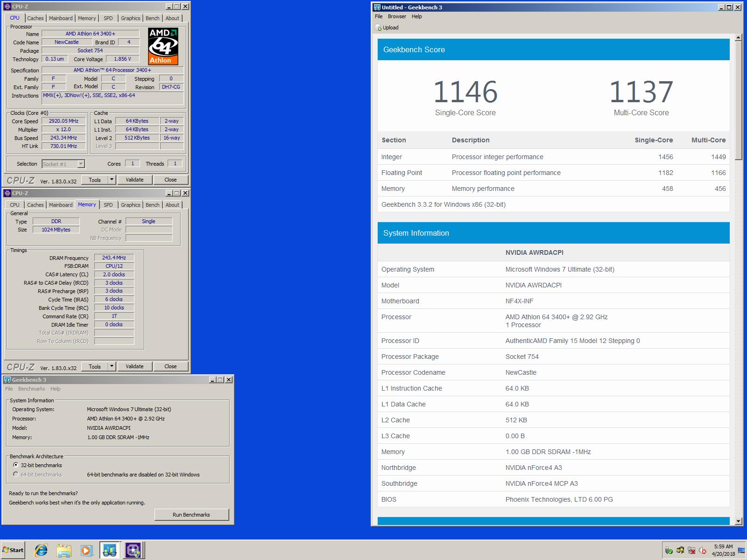Launch Windows Media Player from taskbar

point(86,550)
